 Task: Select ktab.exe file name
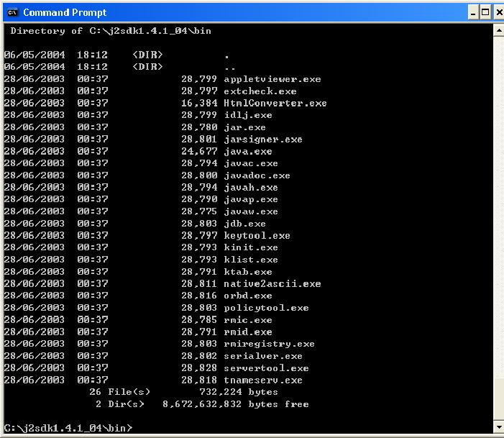[x=248, y=272]
